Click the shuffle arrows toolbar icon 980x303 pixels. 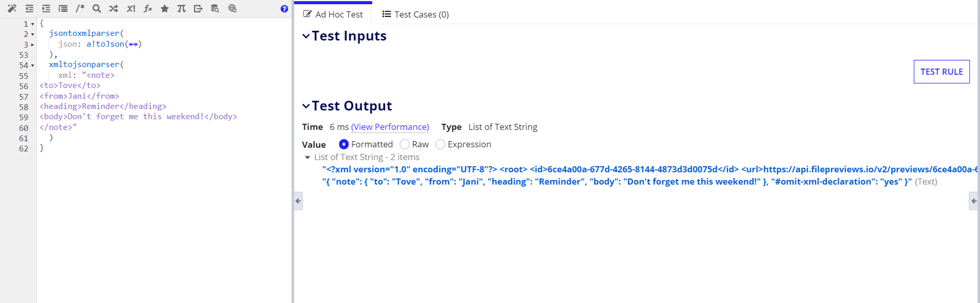113,8
